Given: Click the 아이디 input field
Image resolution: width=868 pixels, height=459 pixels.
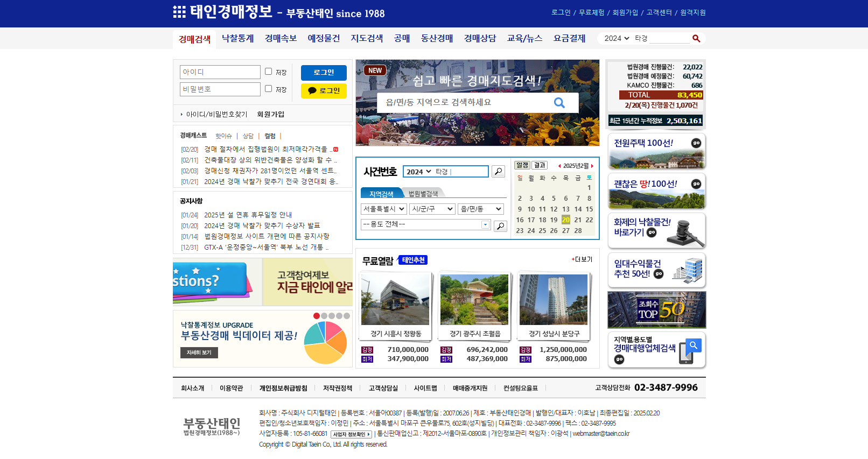Looking at the screenshot, I should [x=220, y=72].
